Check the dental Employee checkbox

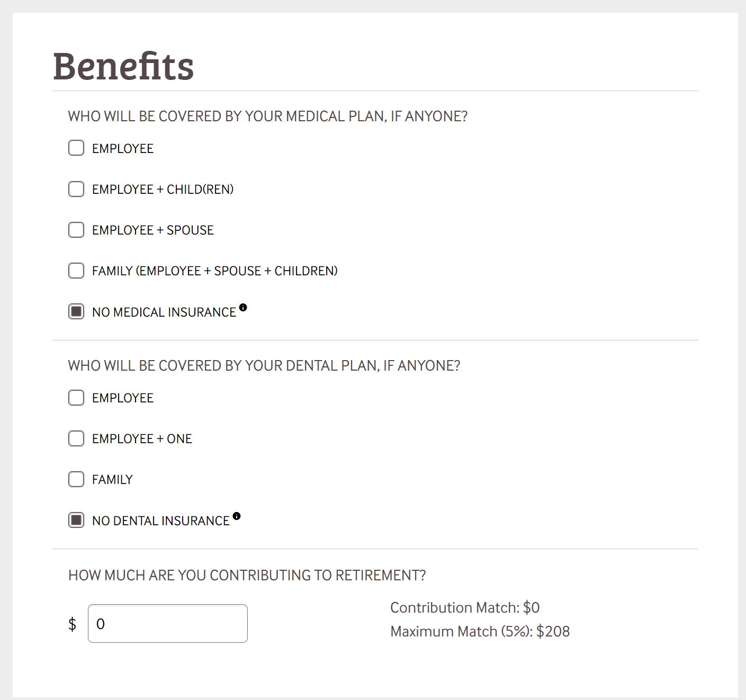[76, 398]
